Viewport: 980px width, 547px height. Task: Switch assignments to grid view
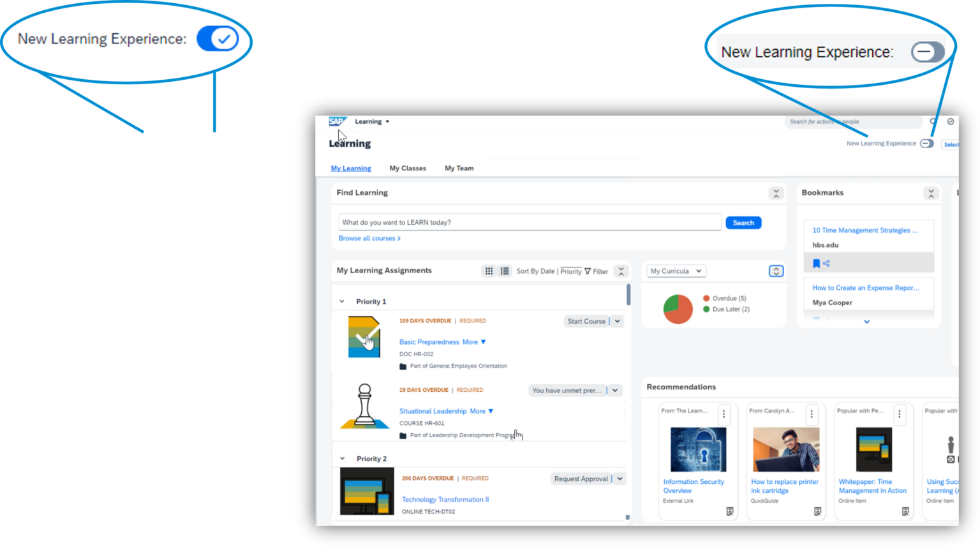pos(489,271)
